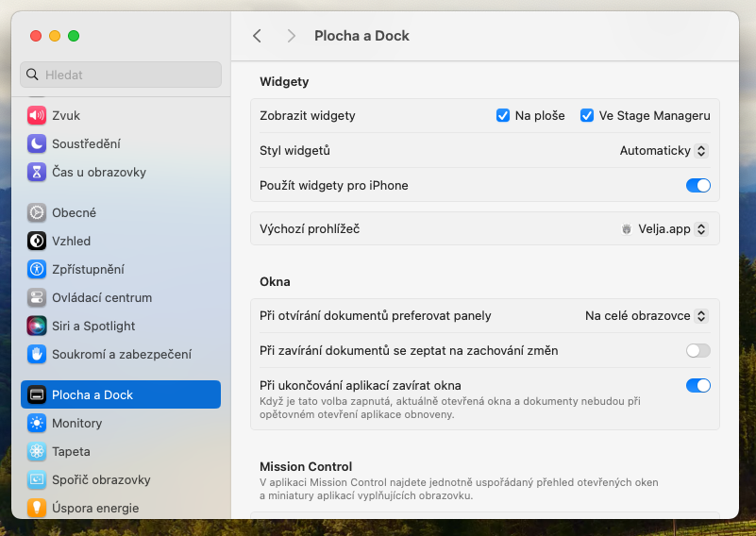Disable Použít widgety pro iPhone switch
This screenshot has width=756, height=536.
pyautogui.click(x=697, y=185)
